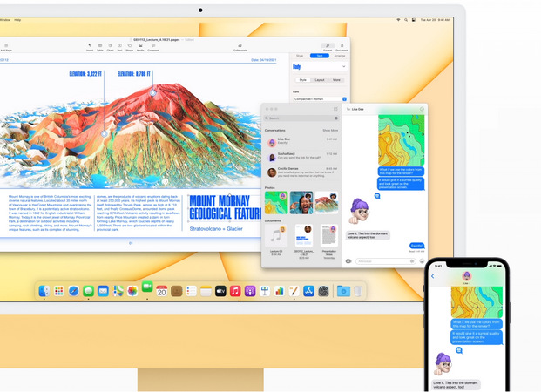The height and width of the screenshot is (392, 541).
Task: Click the Message text field in Messages
Action: click(386, 261)
